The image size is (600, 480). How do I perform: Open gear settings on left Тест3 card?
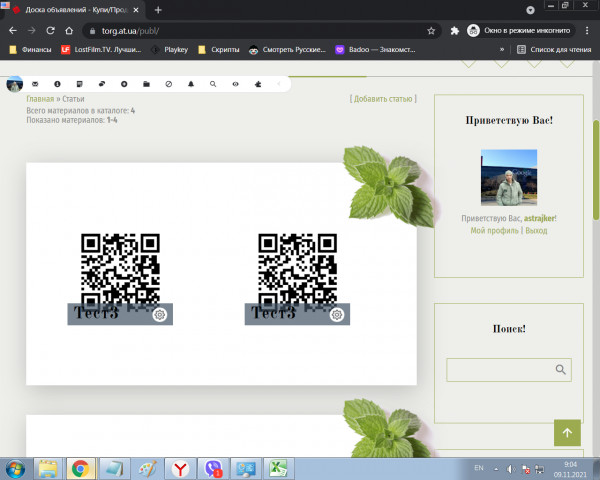coord(160,315)
